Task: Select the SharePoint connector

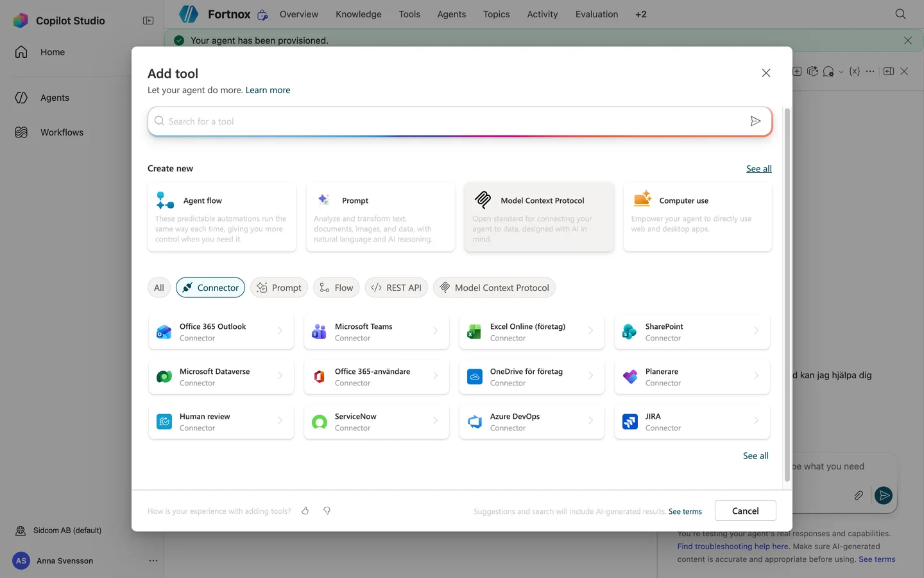Action: pyautogui.click(x=692, y=332)
